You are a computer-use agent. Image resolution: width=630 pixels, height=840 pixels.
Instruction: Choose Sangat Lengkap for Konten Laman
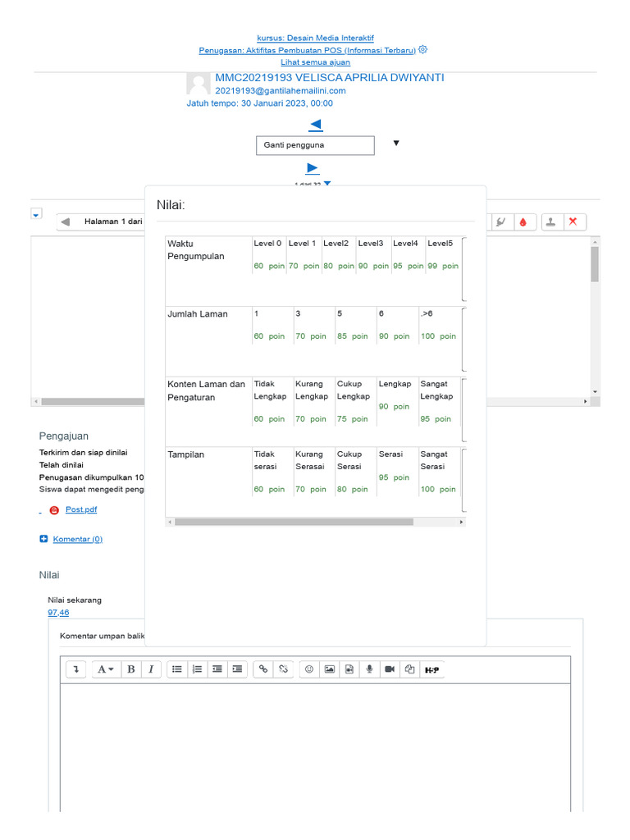pos(437,401)
